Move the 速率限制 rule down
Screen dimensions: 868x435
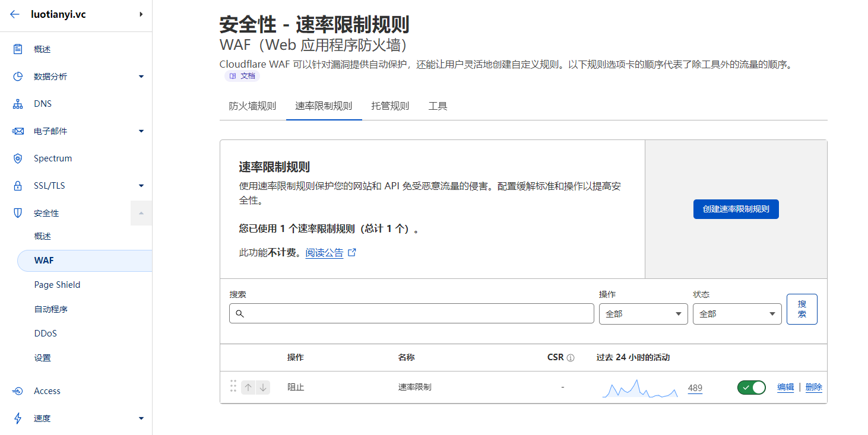263,388
